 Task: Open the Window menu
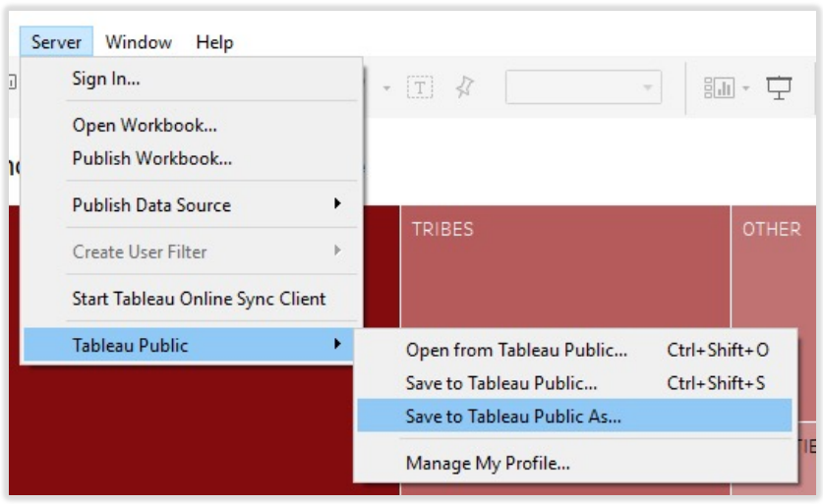pyautogui.click(x=139, y=42)
